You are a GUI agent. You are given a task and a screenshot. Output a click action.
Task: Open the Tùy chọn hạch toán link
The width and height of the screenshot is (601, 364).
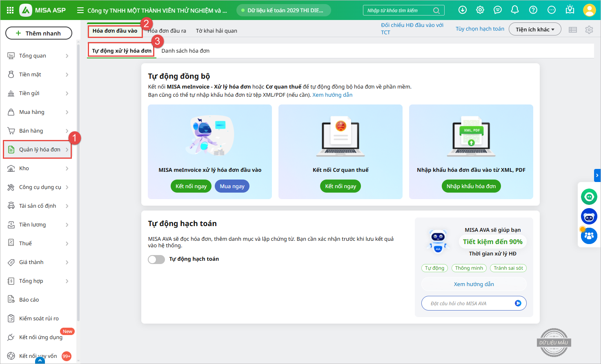tap(480, 29)
